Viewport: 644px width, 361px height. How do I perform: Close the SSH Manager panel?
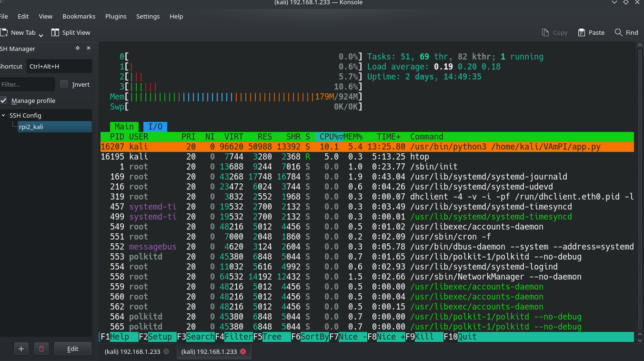(x=89, y=49)
